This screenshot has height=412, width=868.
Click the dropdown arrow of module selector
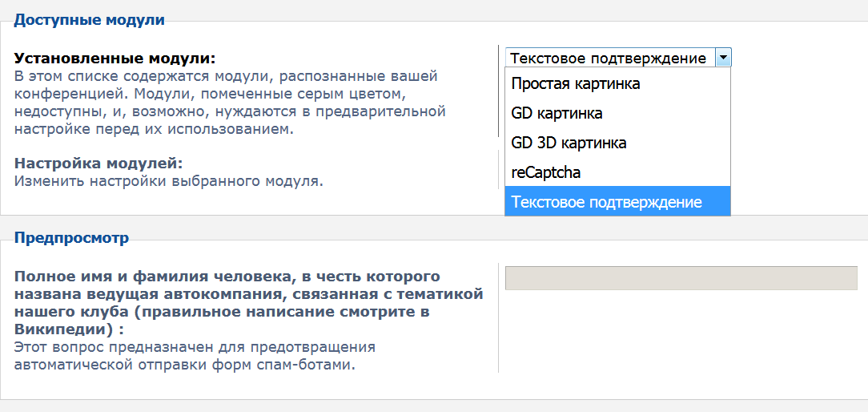point(723,58)
